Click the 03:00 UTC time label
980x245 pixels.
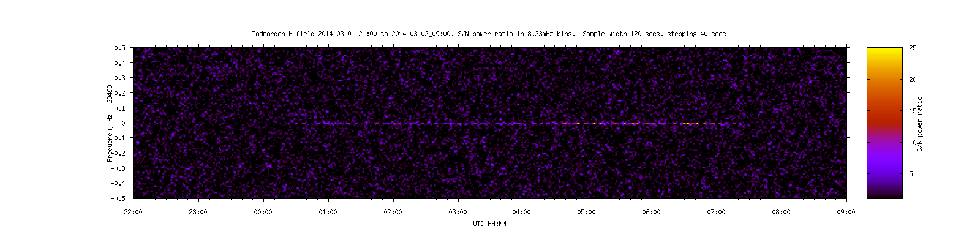[x=458, y=213]
